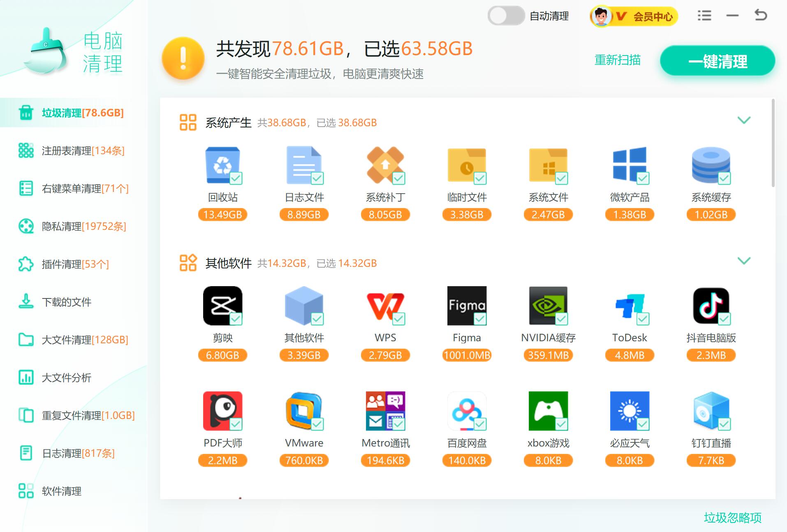Uncheck the Figma checkbox

[x=480, y=319]
